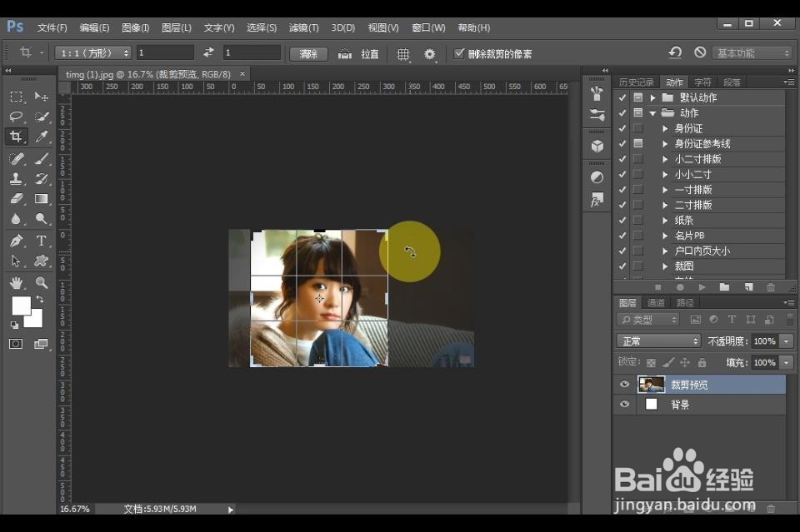
Task: Create new action set folder button
Action: pyautogui.click(x=724, y=287)
